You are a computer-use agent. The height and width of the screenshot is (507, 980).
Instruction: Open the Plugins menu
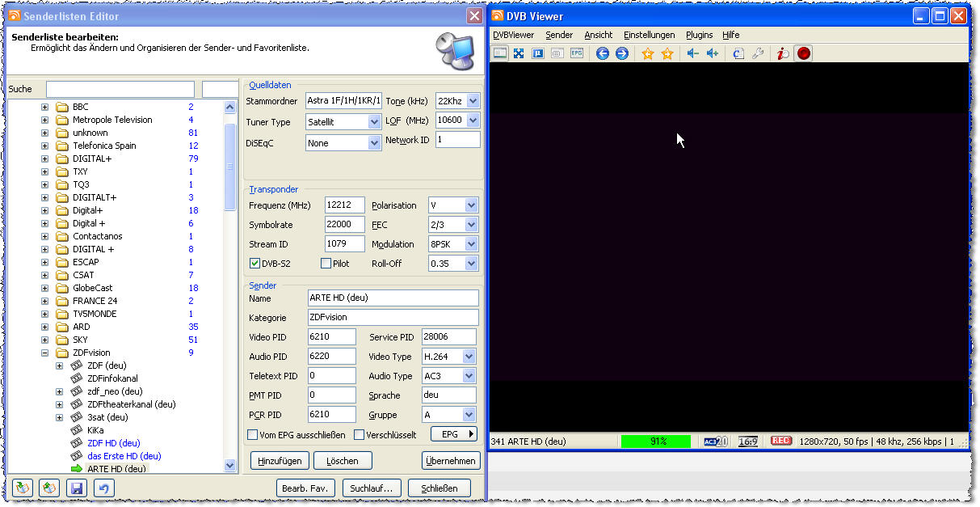pos(699,35)
